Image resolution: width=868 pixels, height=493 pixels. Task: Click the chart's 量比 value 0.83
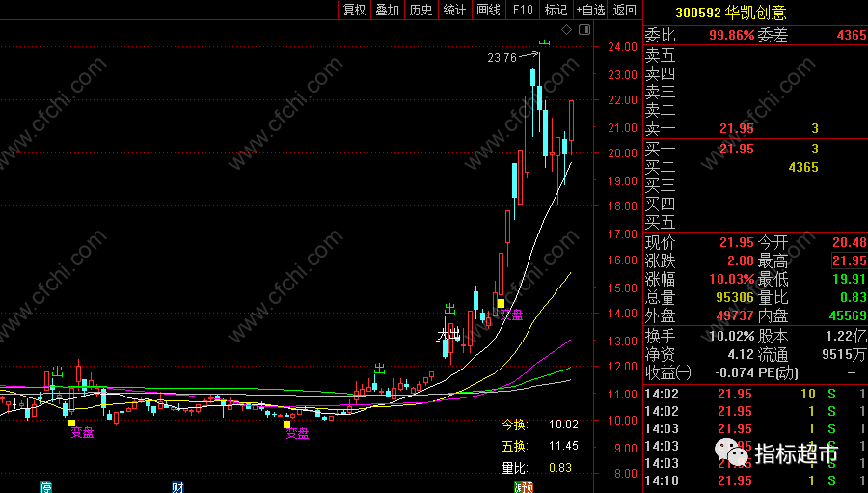pos(560,468)
